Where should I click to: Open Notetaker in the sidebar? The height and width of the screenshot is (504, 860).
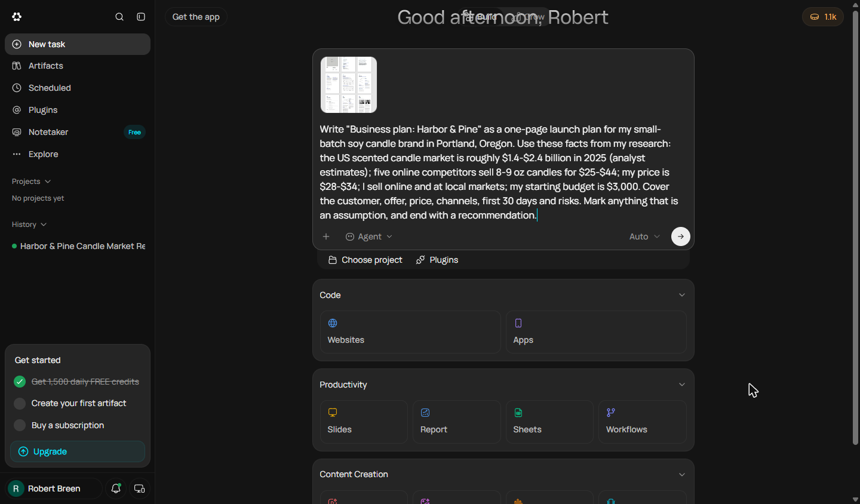(x=78, y=132)
